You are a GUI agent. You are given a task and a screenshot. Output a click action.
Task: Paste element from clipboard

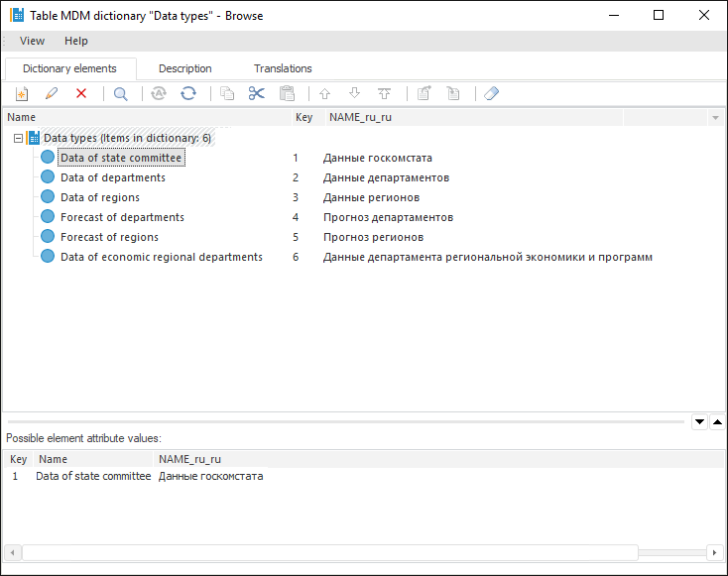(287, 94)
